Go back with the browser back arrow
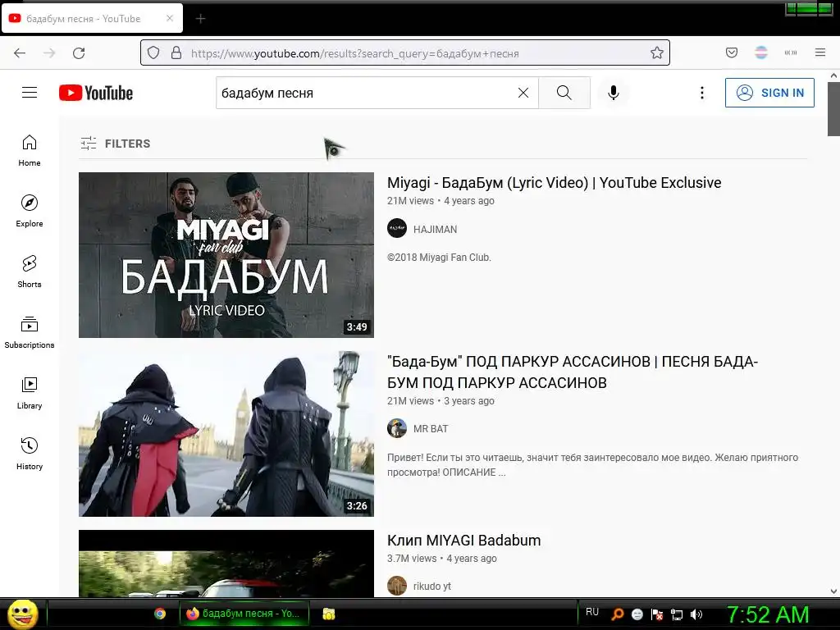Screen dimensions: 840x630 point(20,53)
